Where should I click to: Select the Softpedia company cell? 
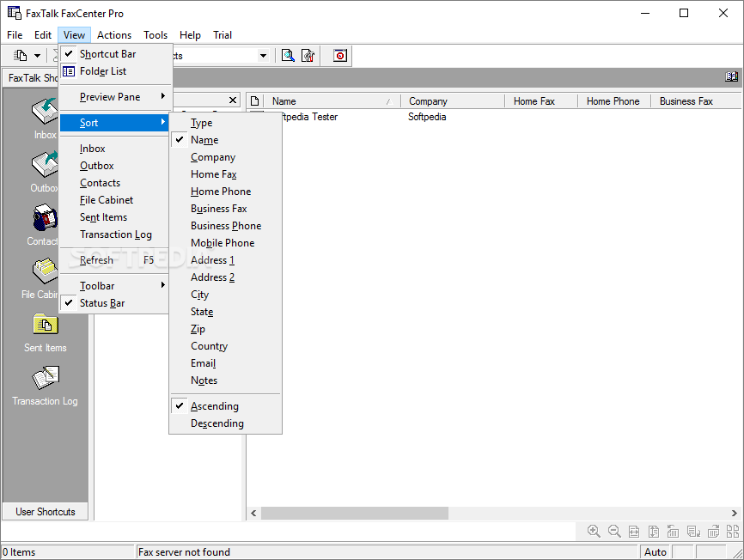coord(427,117)
